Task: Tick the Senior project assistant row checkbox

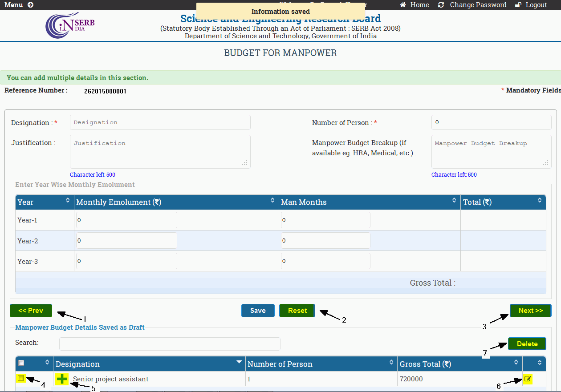Action: (20, 378)
